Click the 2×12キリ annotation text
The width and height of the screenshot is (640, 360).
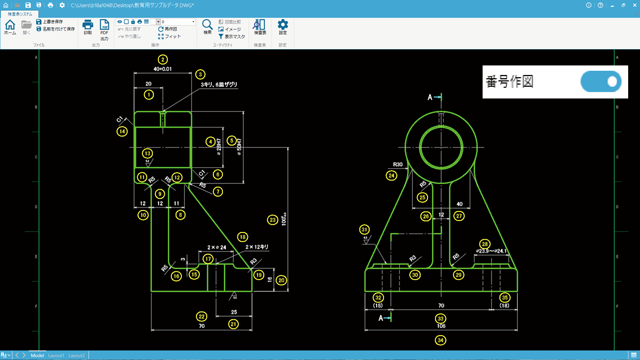(257, 247)
